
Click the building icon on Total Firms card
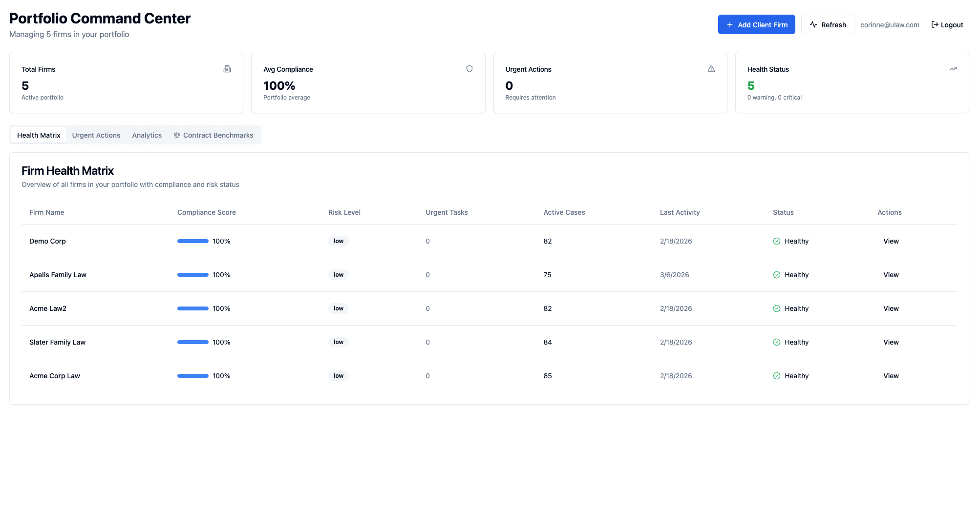pos(227,69)
